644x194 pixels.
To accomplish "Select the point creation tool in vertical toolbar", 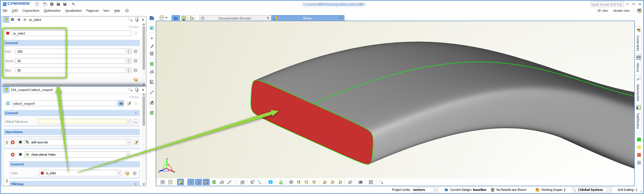I will tap(152, 38).
